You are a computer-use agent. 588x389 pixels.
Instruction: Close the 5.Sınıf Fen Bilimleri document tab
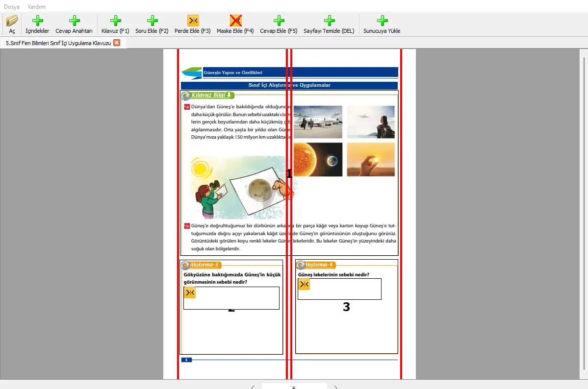117,43
